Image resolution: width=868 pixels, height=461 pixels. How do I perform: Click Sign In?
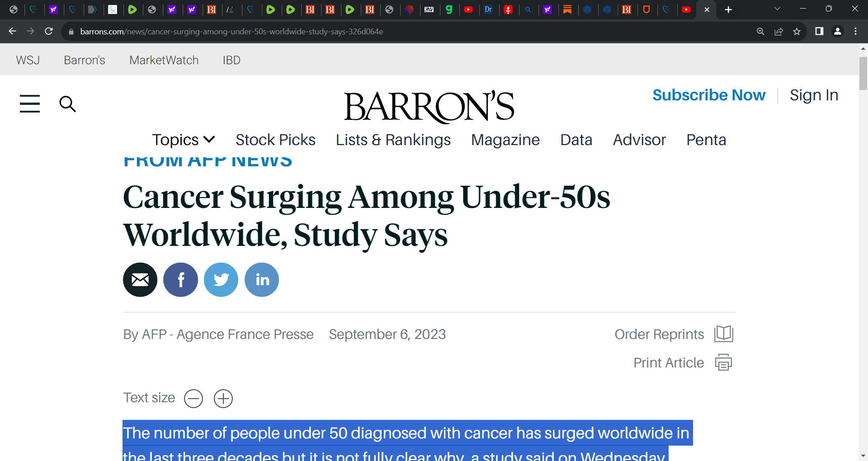(814, 95)
